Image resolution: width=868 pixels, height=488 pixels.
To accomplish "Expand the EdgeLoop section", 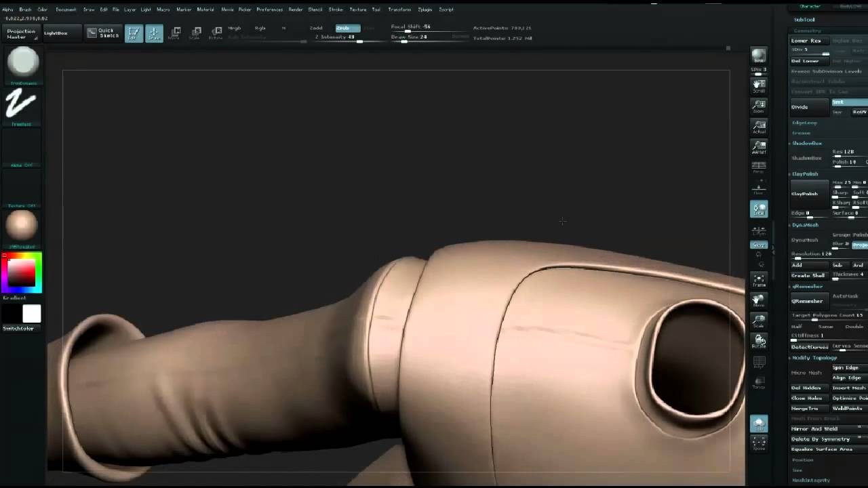I will point(804,123).
